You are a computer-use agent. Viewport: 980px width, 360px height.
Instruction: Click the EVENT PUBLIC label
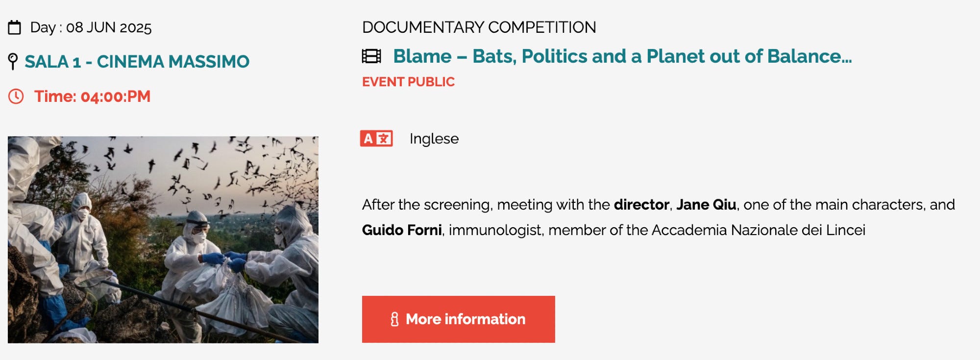[408, 82]
